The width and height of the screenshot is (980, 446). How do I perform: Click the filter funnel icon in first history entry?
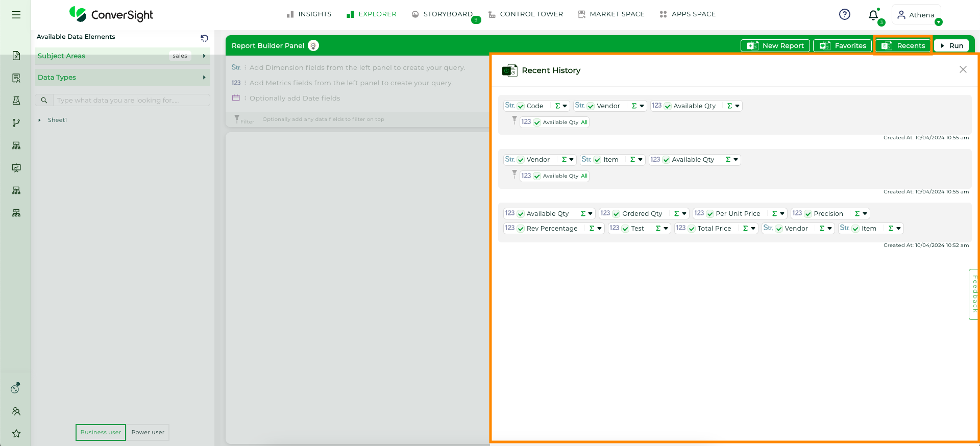(514, 120)
